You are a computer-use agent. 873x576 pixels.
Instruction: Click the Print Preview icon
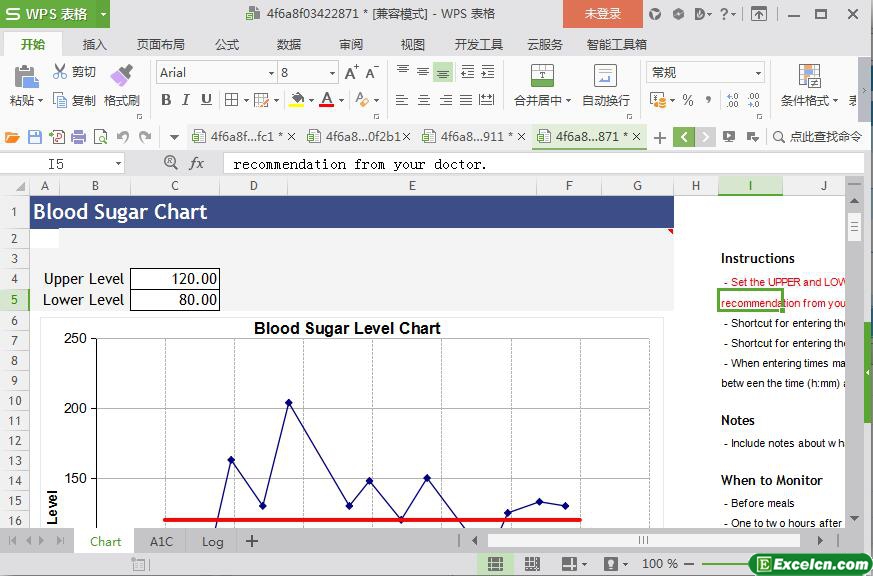pyautogui.click(x=101, y=137)
